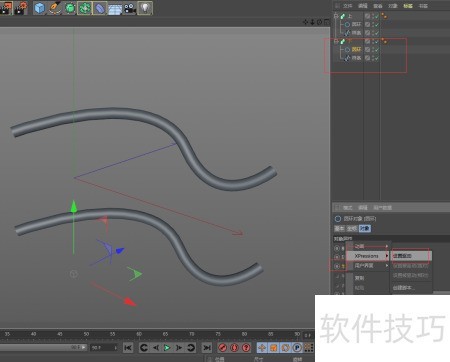Click the viewport rotate-camera navigation icon
The width and height of the screenshot is (450, 362).
point(319,22)
